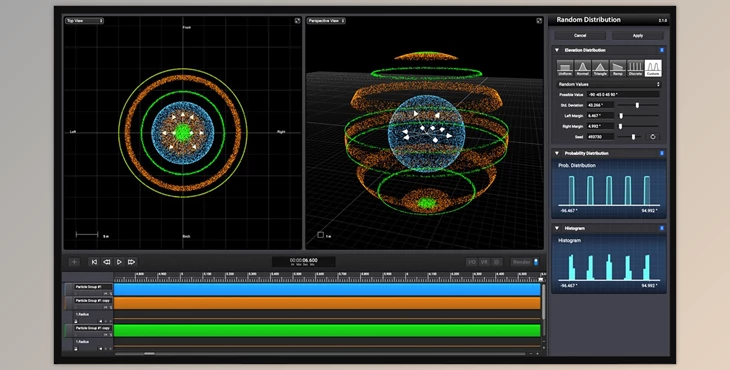Click the rewind transport button
This screenshot has width=730, height=370.
point(107,262)
